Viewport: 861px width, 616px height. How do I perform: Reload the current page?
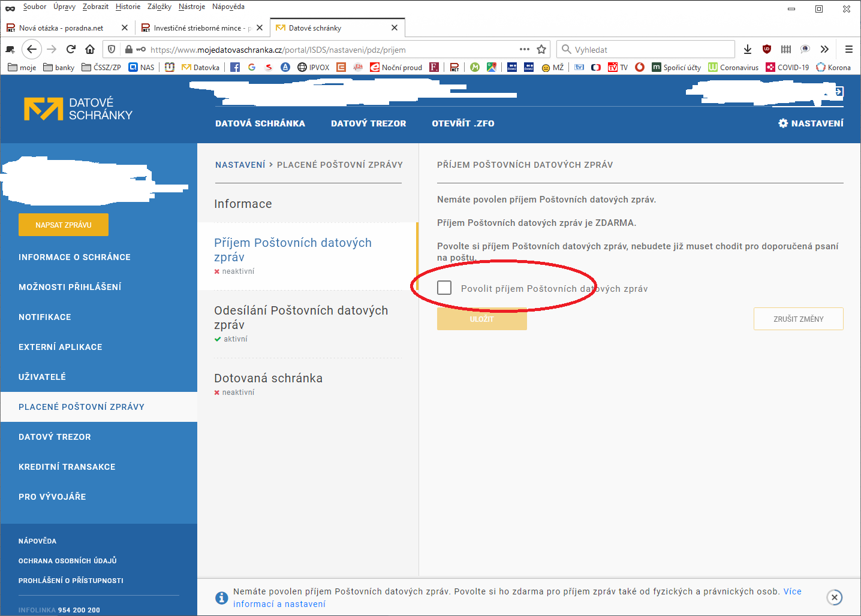[x=71, y=49]
